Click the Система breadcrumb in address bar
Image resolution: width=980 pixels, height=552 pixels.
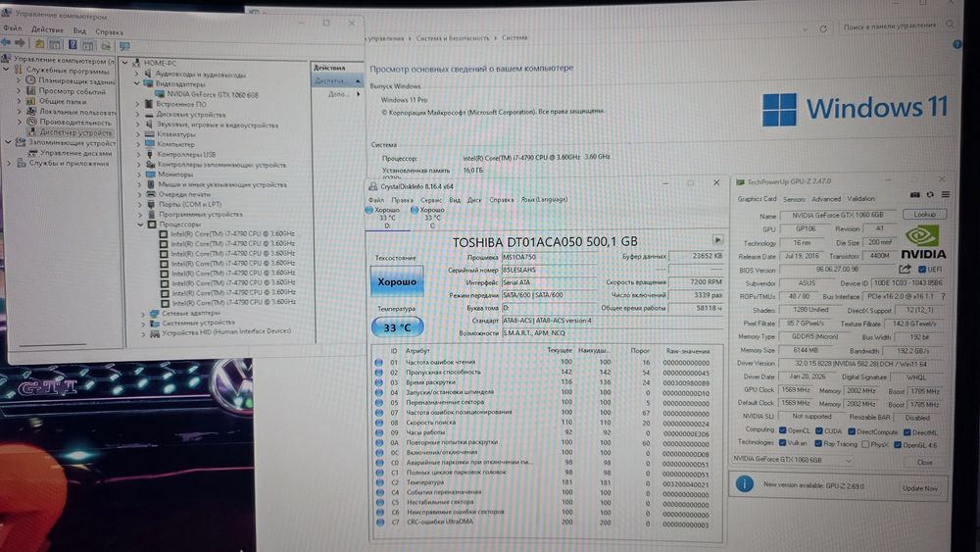[514, 38]
